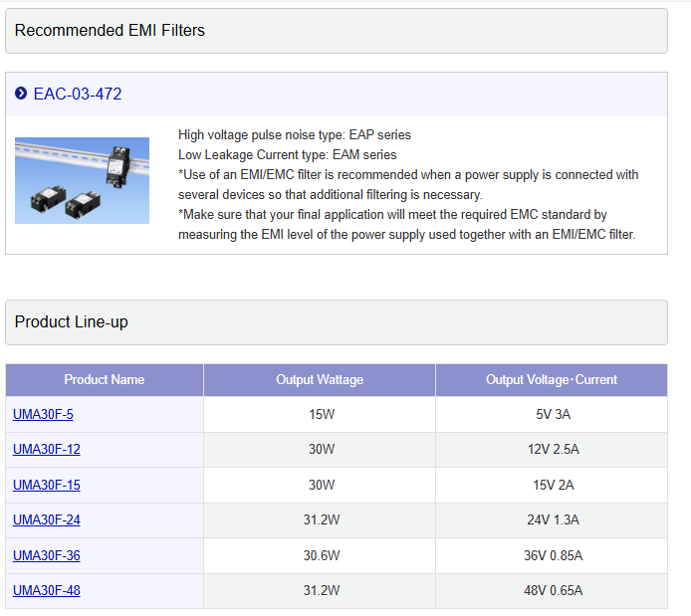The width and height of the screenshot is (691, 616).
Task: Open the EAC-03-472 filter link
Action: [x=77, y=95]
